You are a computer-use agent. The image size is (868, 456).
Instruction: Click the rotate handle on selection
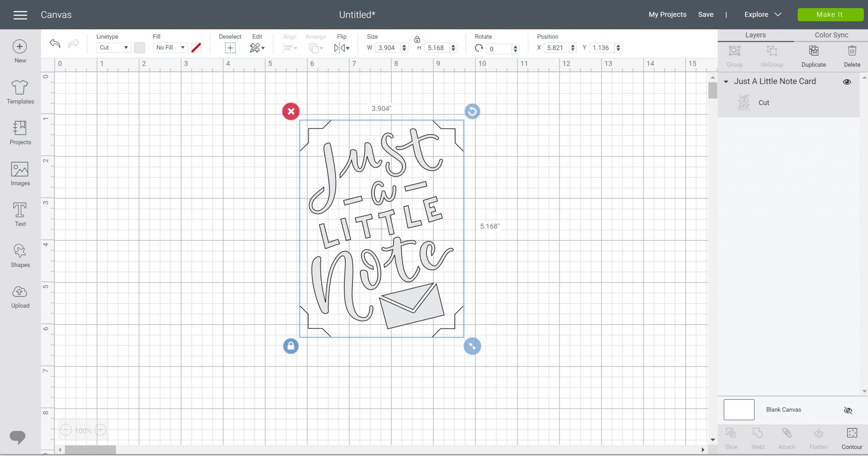[472, 111]
